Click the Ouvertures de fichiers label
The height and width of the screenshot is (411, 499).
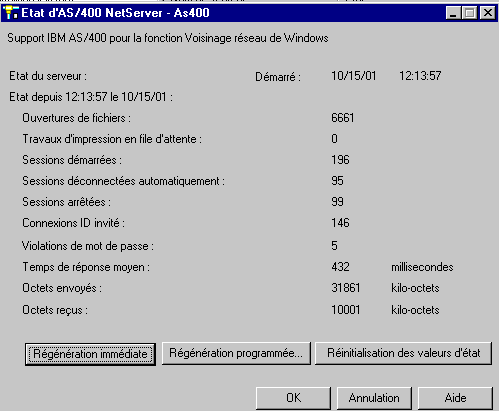click(77, 118)
